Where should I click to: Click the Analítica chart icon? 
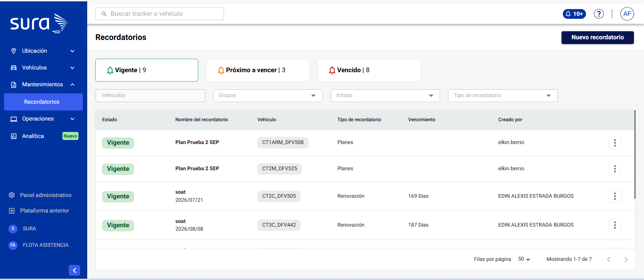[x=14, y=136]
